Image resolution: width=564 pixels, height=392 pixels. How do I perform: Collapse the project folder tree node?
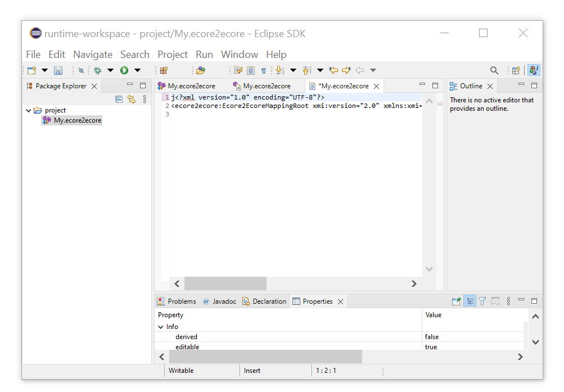(x=29, y=110)
